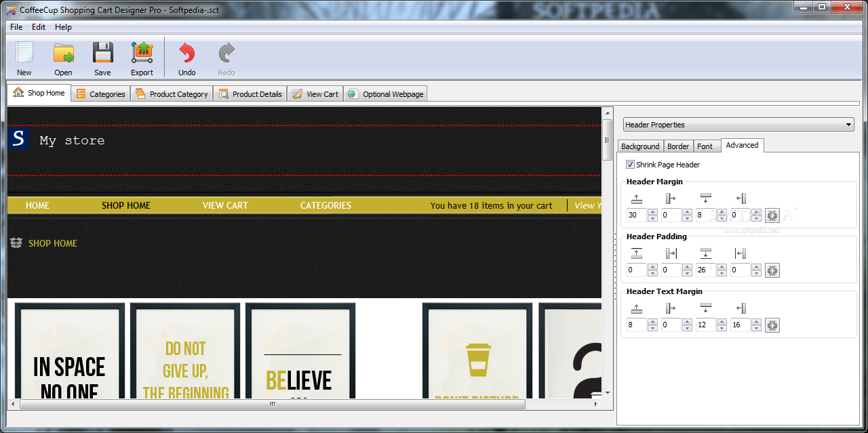This screenshot has height=433, width=868.
Task: Click the boxes icon beside SHOP HOME heading
Action: click(x=16, y=243)
